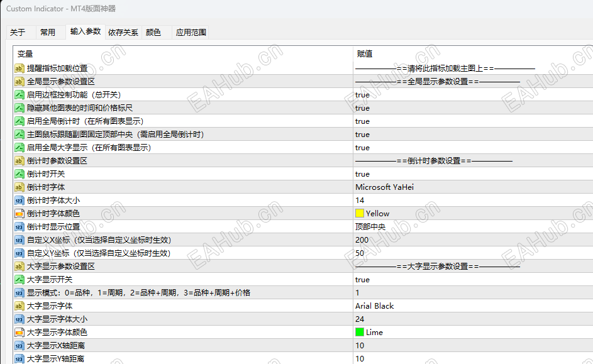Open the 依存关系 tab
593x364 pixels.
pyautogui.click(x=123, y=33)
